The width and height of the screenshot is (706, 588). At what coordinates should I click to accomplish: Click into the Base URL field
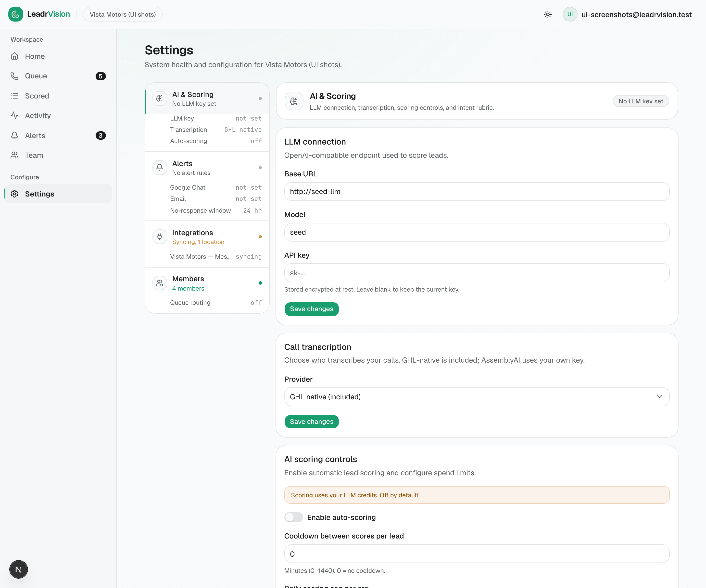pyautogui.click(x=477, y=192)
